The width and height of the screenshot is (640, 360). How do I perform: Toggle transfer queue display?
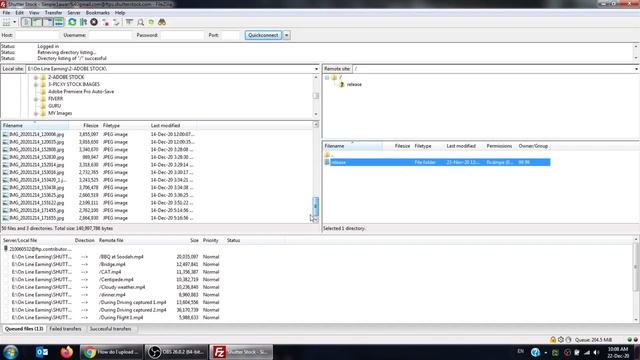point(59,22)
